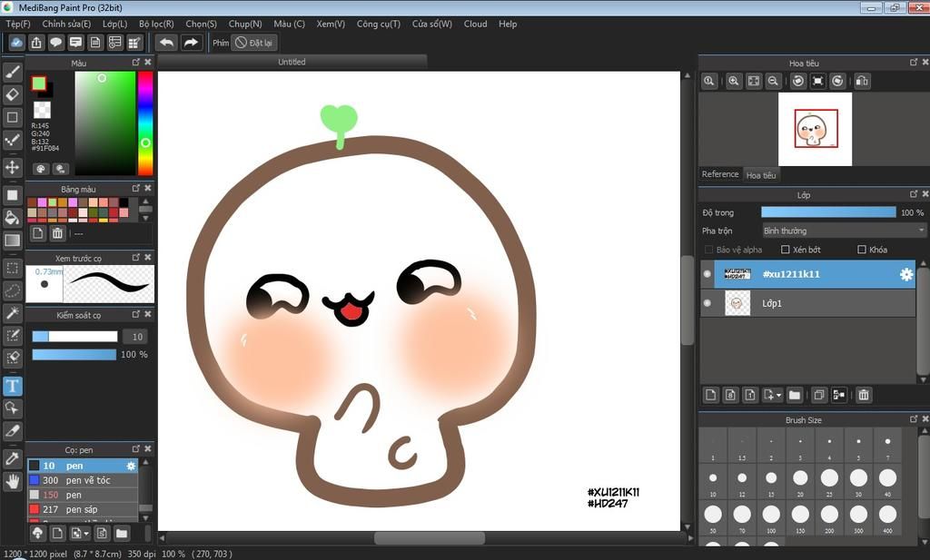Pop out the Lớp panel
The height and width of the screenshot is (560, 930).
click(x=914, y=194)
